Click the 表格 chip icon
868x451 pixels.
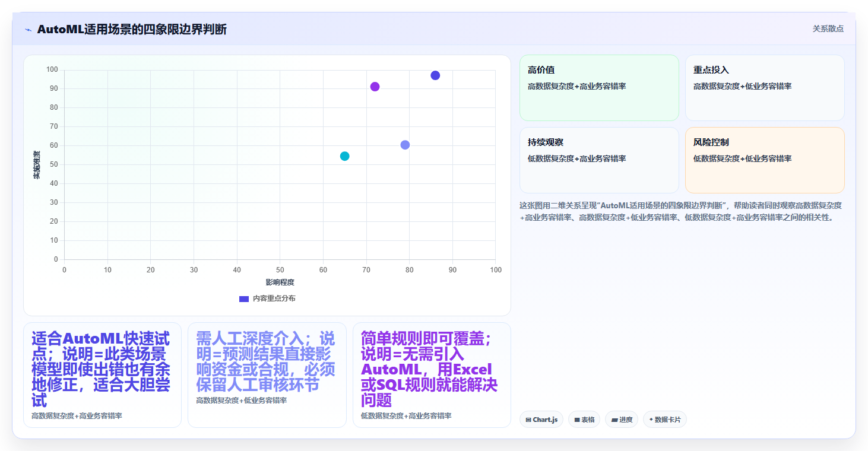tap(577, 420)
